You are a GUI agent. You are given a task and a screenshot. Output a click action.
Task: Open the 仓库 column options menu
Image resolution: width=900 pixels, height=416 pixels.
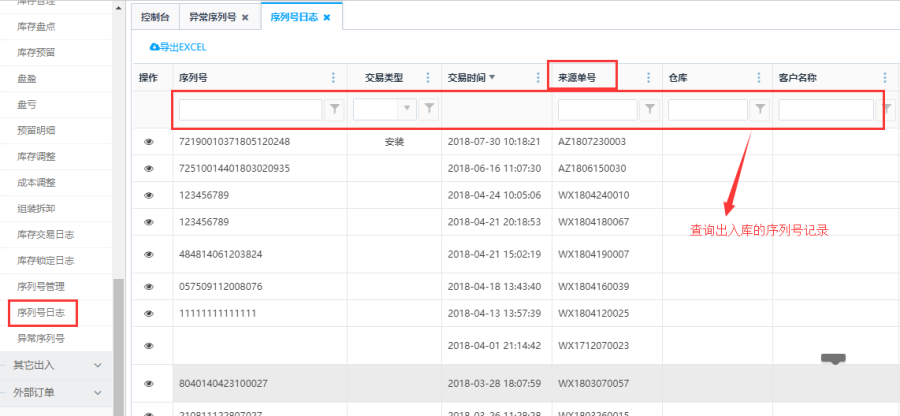coord(759,78)
